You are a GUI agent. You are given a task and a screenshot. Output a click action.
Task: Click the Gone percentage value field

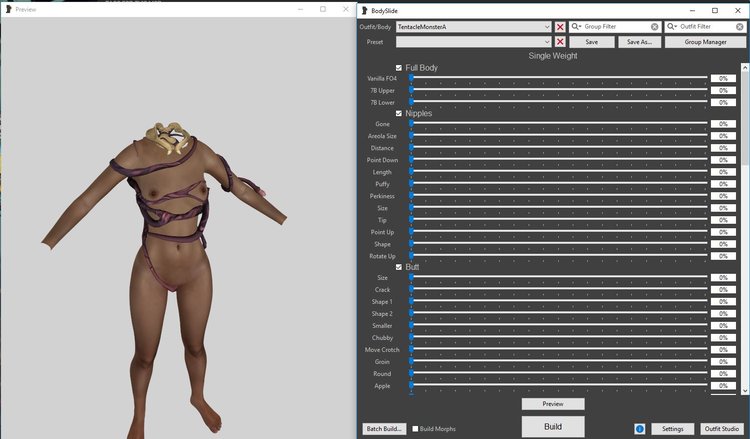pyautogui.click(x=723, y=124)
